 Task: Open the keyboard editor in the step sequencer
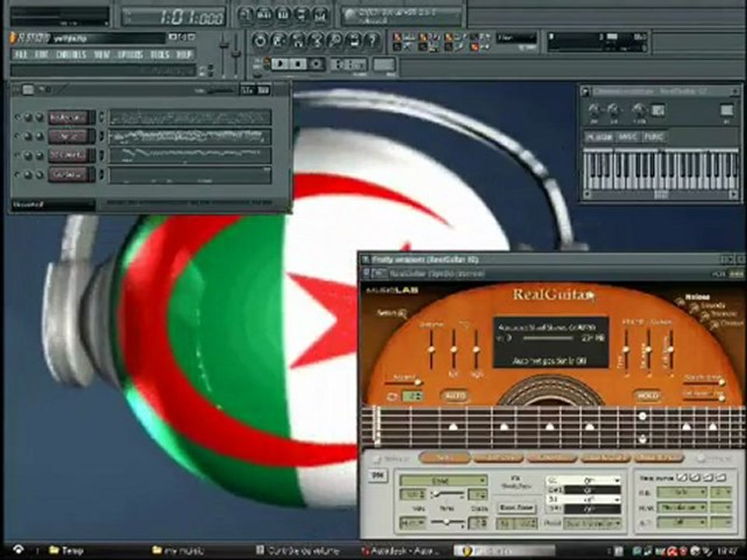pos(264,90)
